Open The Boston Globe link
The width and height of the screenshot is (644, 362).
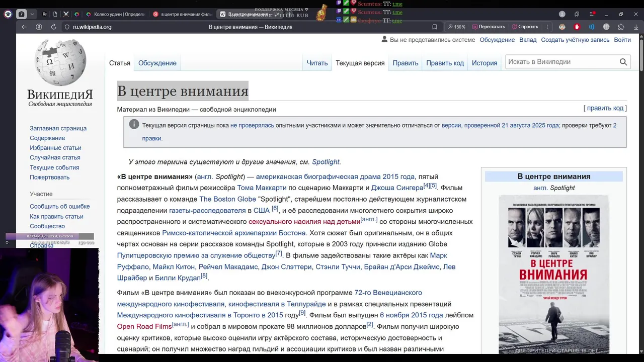coord(228,199)
